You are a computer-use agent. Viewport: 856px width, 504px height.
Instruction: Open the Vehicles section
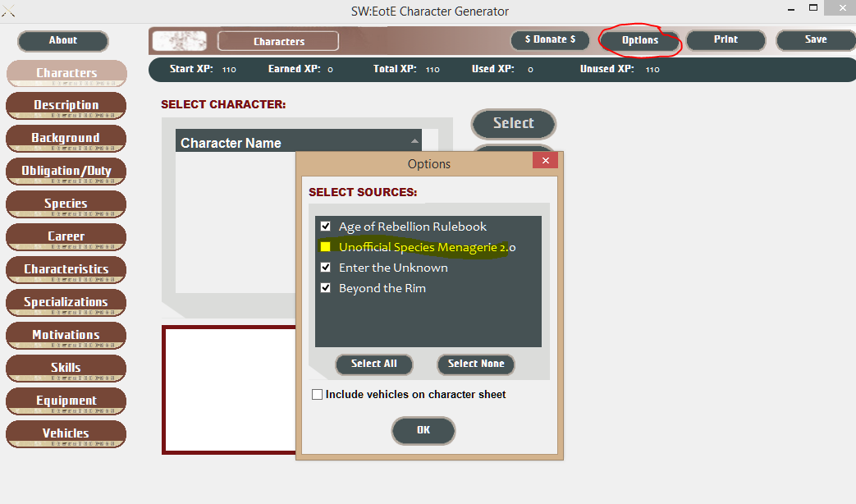click(66, 433)
